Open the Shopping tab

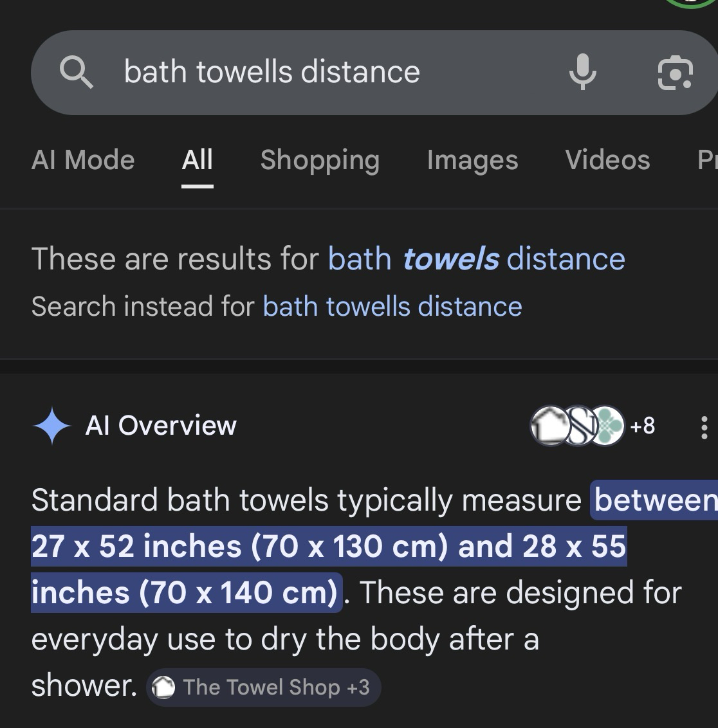point(320,160)
